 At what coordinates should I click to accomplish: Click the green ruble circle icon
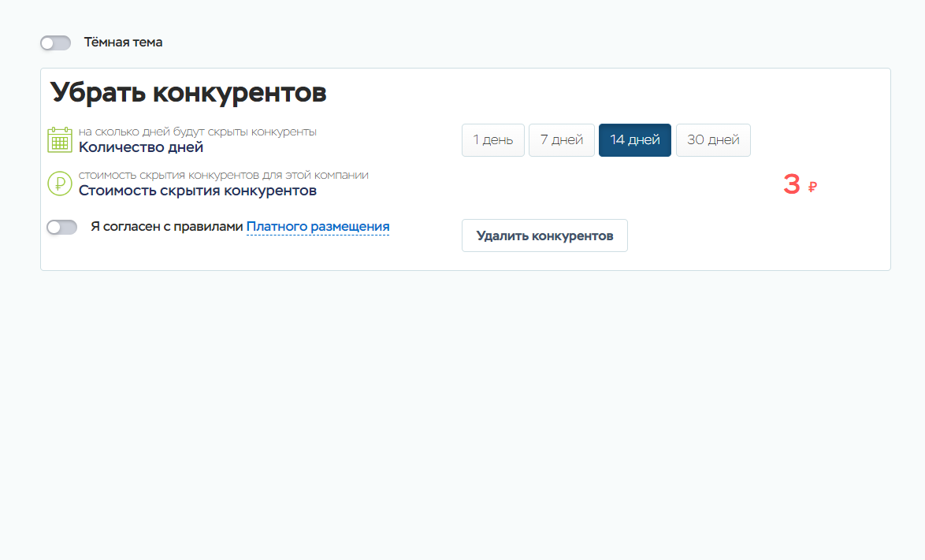(60, 184)
